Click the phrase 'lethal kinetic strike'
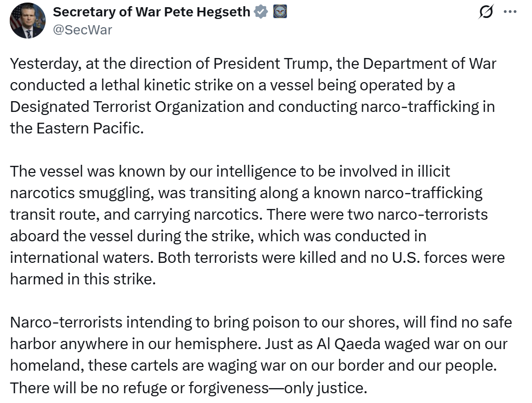Viewport: 532px width, 403px height. 182,85
